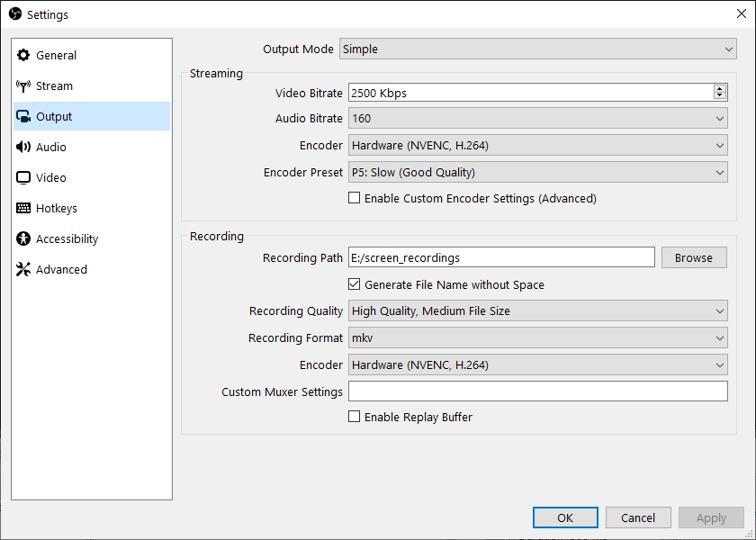Click the OK button
This screenshot has width=756, height=540.
(x=565, y=517)
